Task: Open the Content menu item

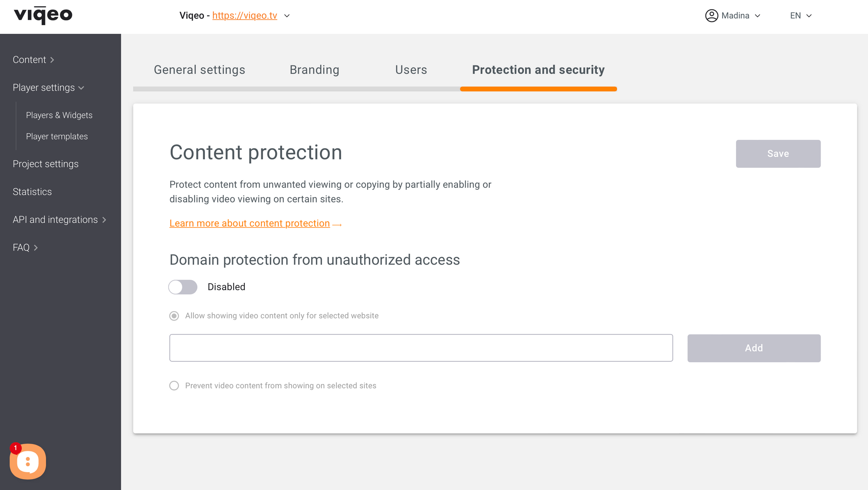Action: [x=33, y=60]
